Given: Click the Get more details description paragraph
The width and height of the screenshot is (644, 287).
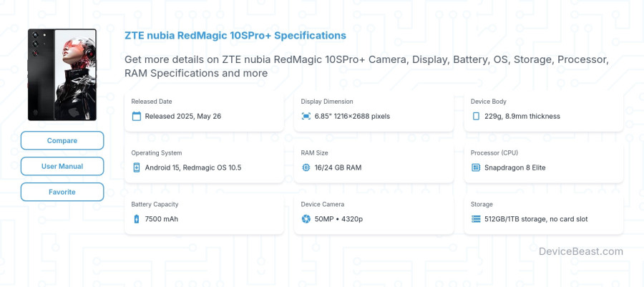Looking at the screenshot, I should coord(366,67).
